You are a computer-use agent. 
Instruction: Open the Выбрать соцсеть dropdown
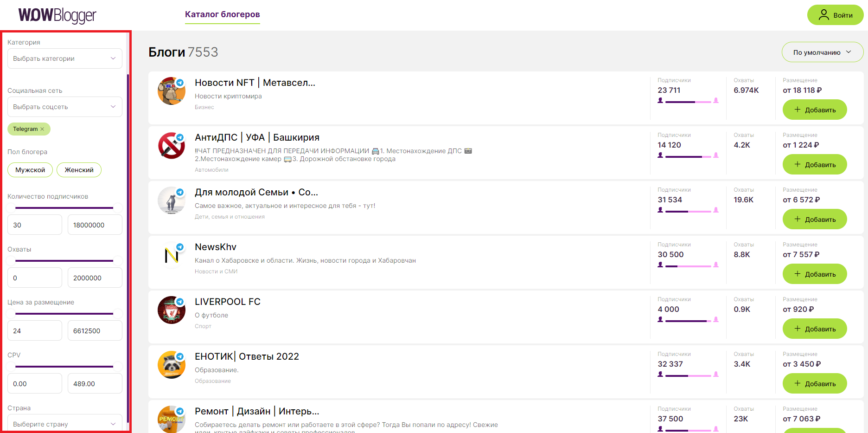click(x=65, y=107)
